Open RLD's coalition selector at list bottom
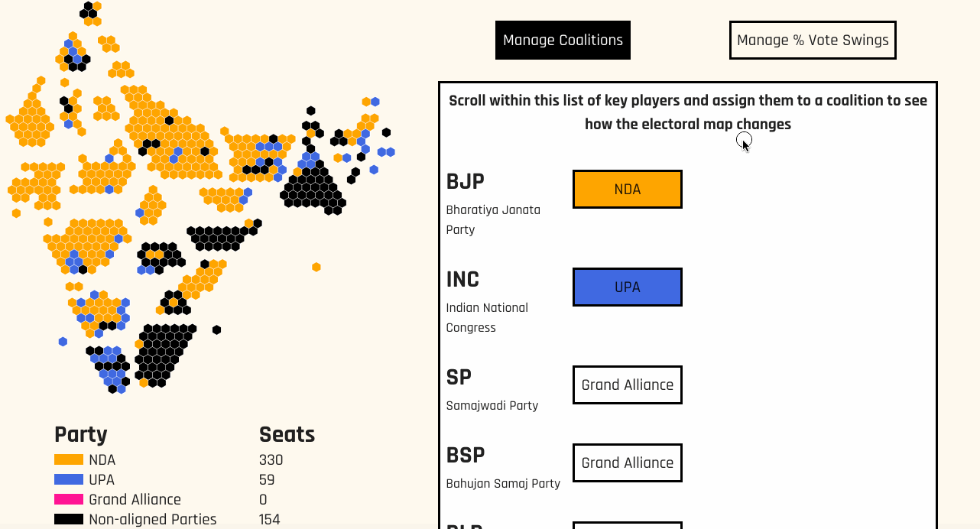 click(627, 526)
